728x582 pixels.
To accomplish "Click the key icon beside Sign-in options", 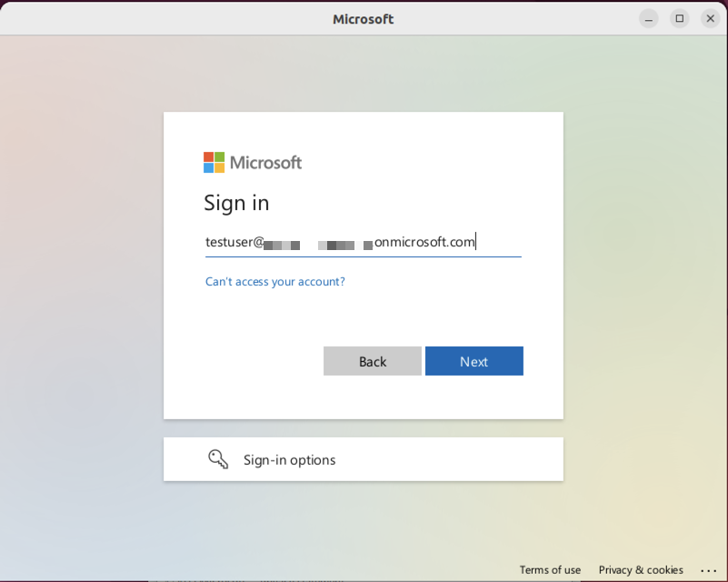I will 218,459.
